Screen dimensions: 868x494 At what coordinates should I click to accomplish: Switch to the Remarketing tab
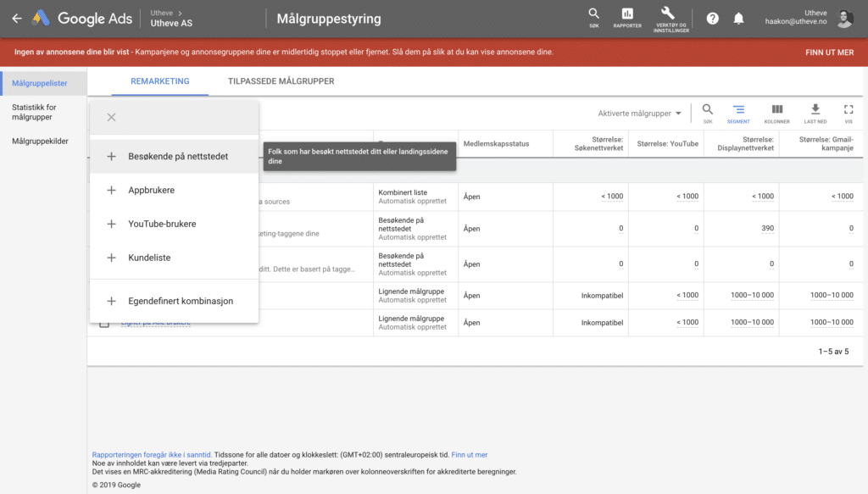160,81
